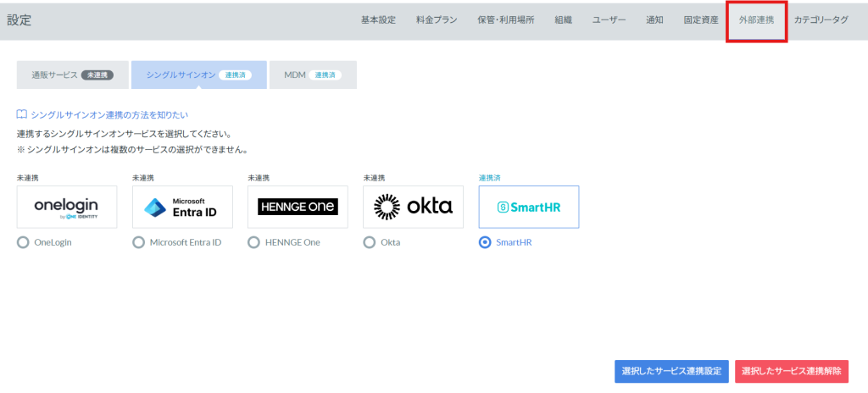This screenshot has width=868, height=393.
Task: Select the Microsoft Entra ID radio button
Action: tap(139, 242)
